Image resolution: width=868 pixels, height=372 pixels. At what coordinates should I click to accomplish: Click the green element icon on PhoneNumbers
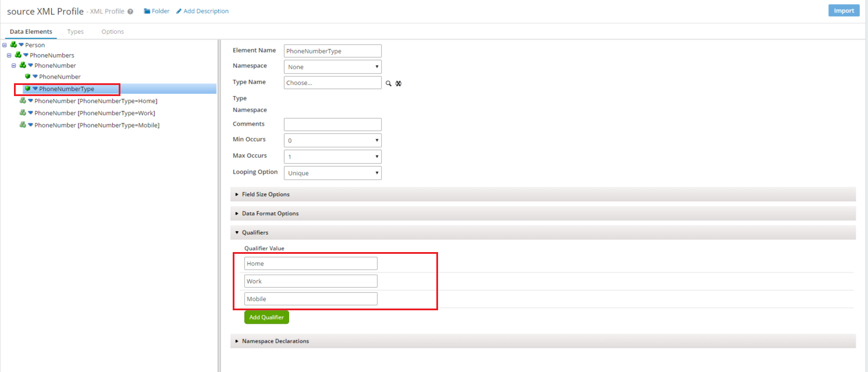coord(18,55)
